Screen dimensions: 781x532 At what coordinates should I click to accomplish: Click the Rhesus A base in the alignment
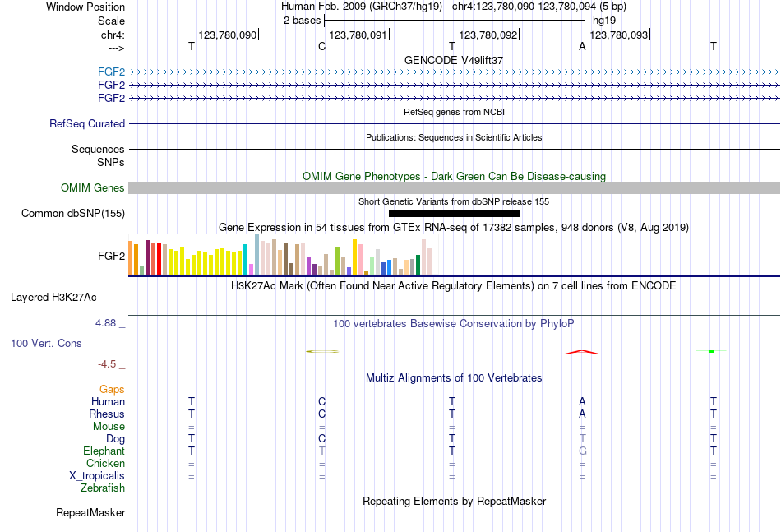[582, 414]
